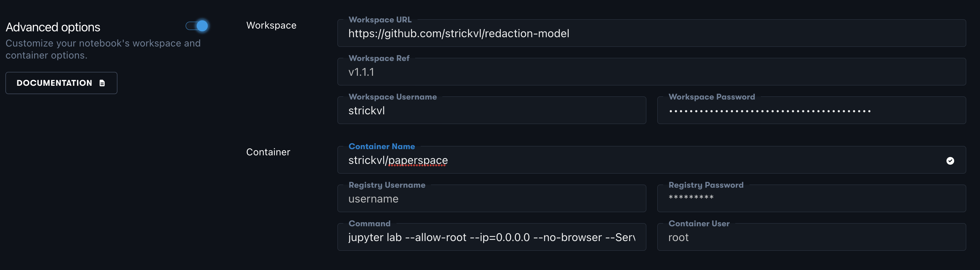980x270 pixels.
Task: Edit the Container Name field
Action: pos(643,160)
